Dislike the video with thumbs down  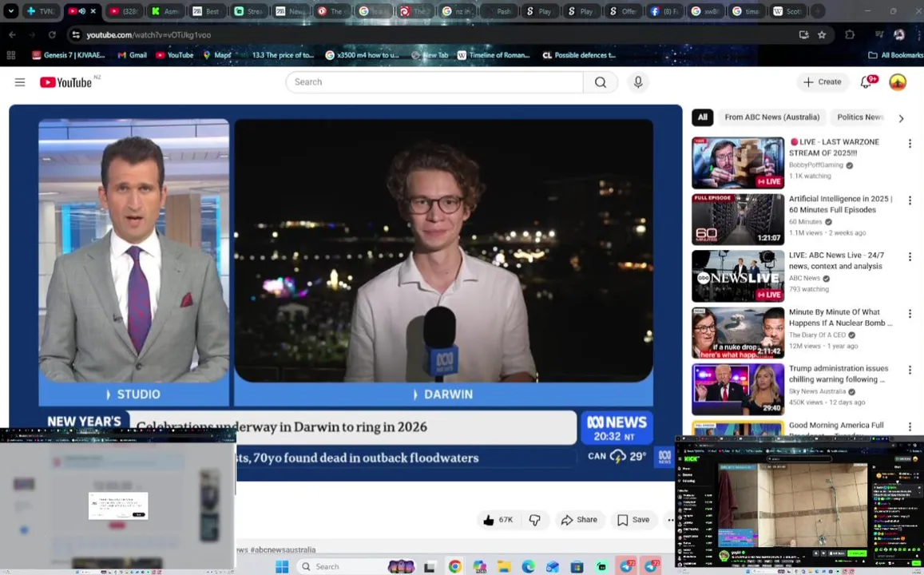click(x=534, y=520)
